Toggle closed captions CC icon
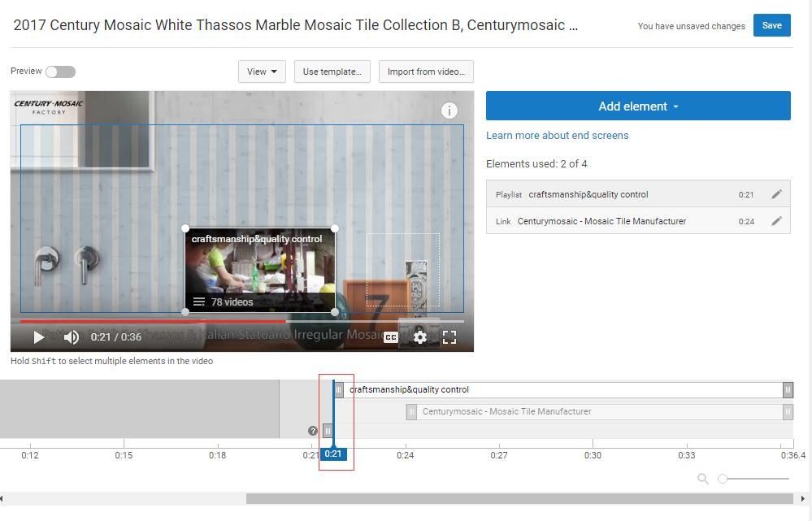 [x=391, y=337]
